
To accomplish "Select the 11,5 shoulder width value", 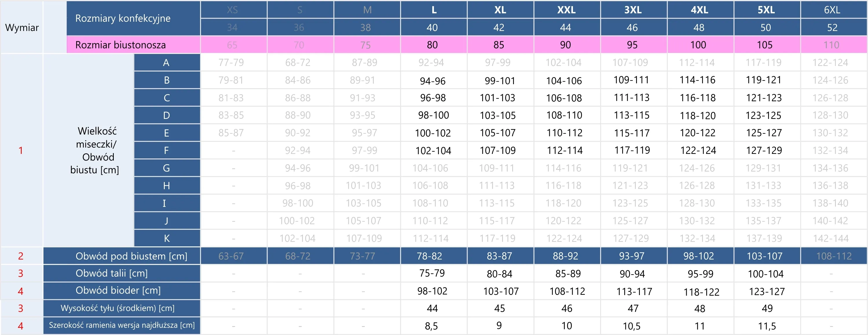I will 767,326.
